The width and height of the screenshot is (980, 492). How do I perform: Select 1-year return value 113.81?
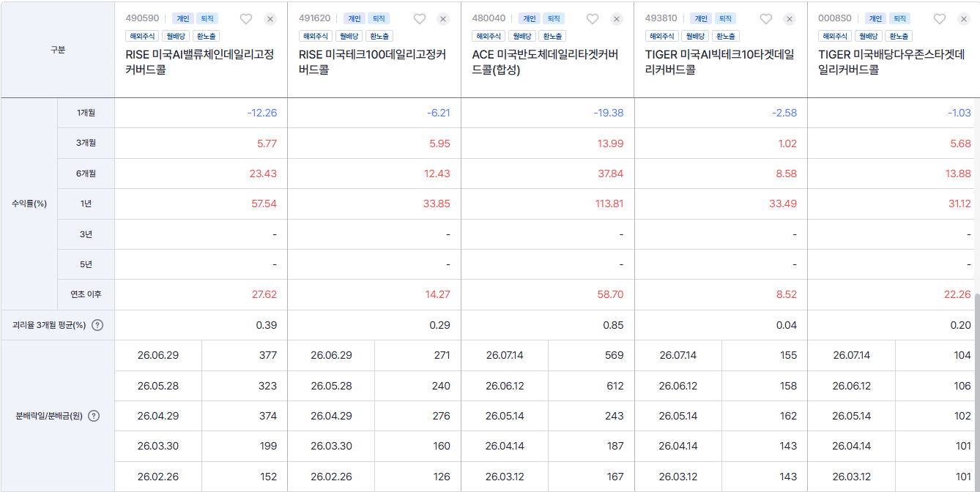click(x=609, y=204)
